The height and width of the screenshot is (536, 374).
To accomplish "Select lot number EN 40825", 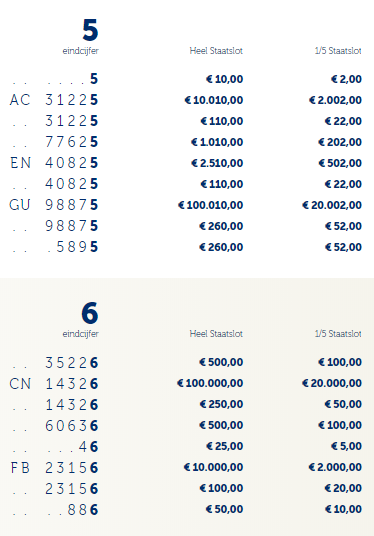I will pyautogui.click(x=54, y=163).
